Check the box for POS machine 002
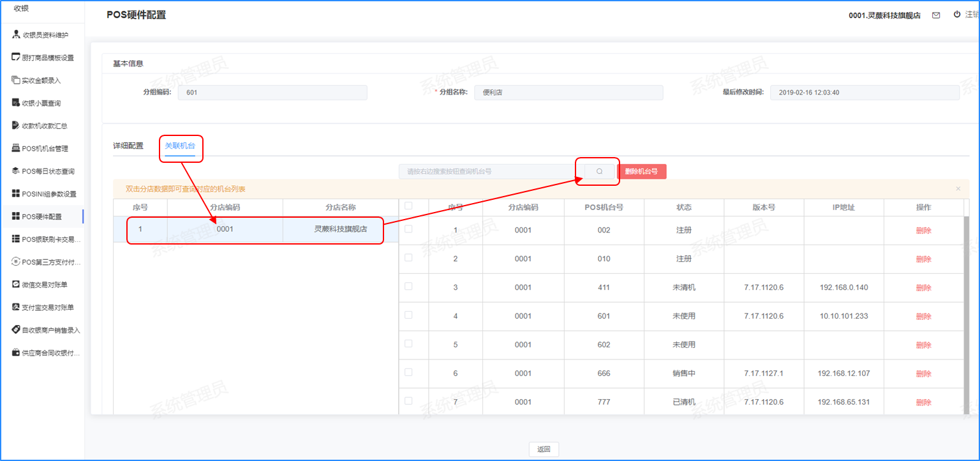The image size is (980, 461). pyautogui.click(x=408, y=229)
